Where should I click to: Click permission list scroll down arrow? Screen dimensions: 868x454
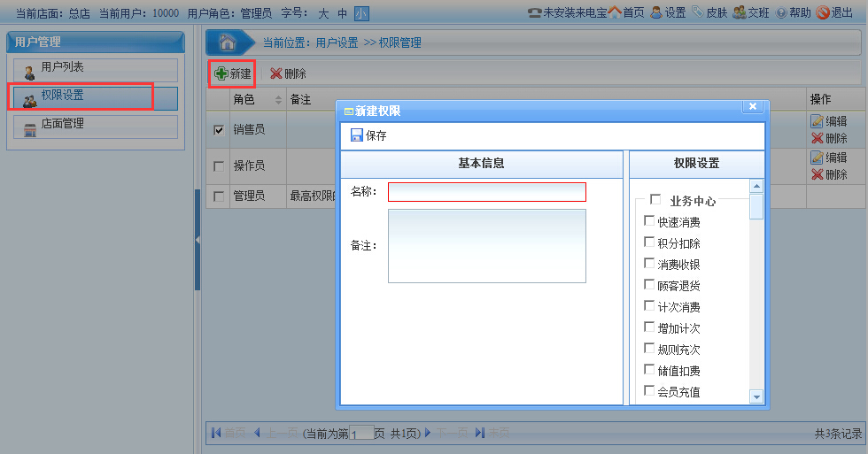(756, 396)
